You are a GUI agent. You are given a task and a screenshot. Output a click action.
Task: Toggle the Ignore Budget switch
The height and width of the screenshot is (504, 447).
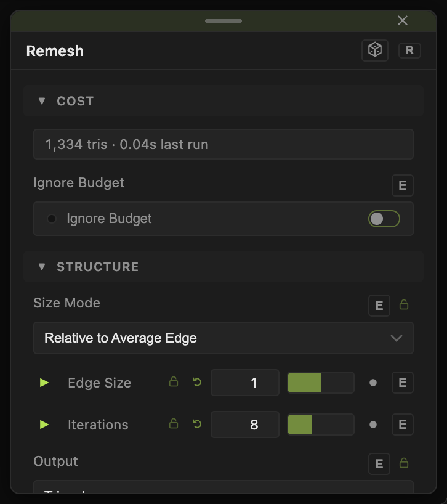click(x=384, y=219)
